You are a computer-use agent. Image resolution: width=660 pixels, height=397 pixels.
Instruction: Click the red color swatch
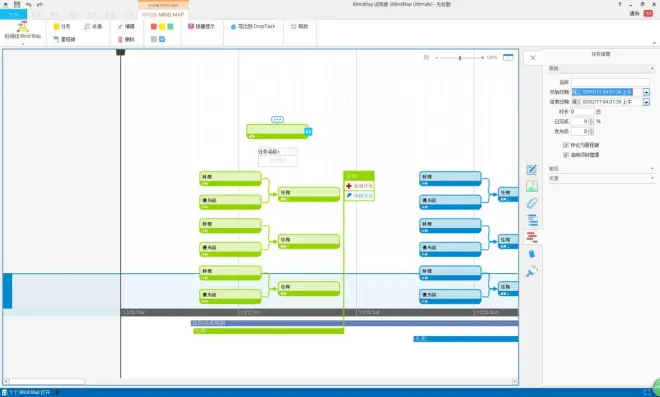click(154, 27)
